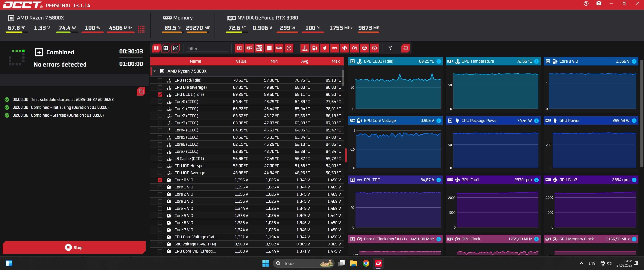Screen dimensions: 644x270
Task: Reset sensor min/max values icon
Action: pyautogui.click(x=405, y=48)
